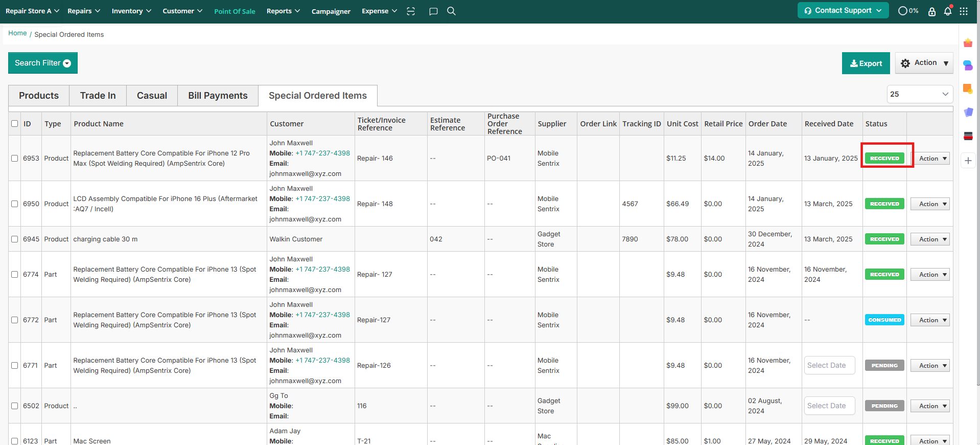Click the purple tag sidebar icon
Image resolution: width=980 pixels, height=445 pixels.
pos(968,112)
